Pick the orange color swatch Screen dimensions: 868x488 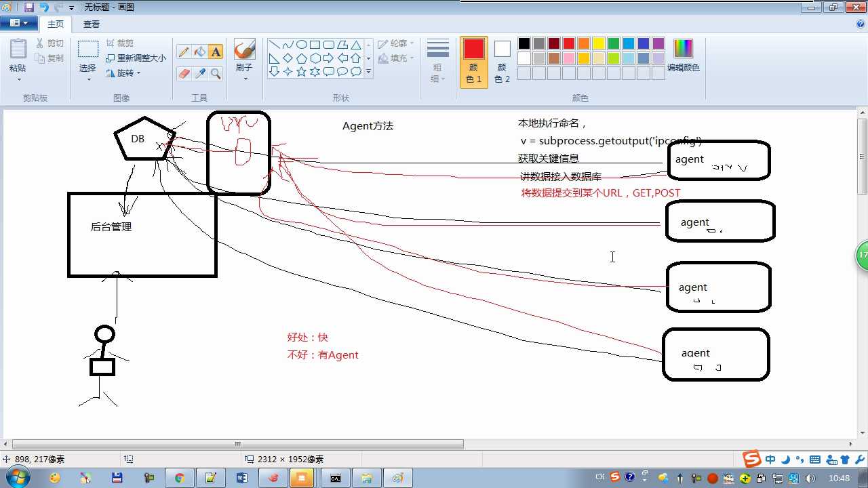584,43
